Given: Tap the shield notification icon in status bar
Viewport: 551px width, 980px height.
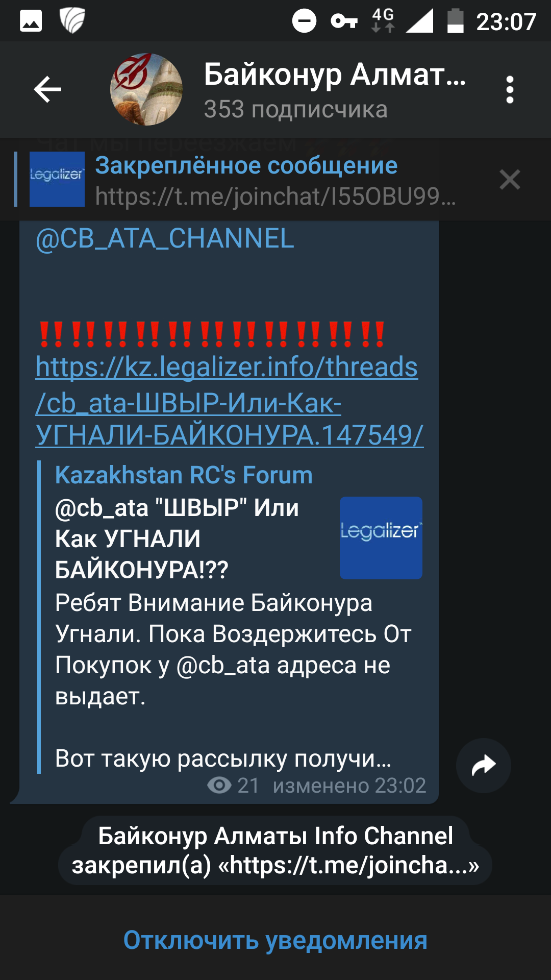Looking at the screenshot, I should (x=72, y=21).
